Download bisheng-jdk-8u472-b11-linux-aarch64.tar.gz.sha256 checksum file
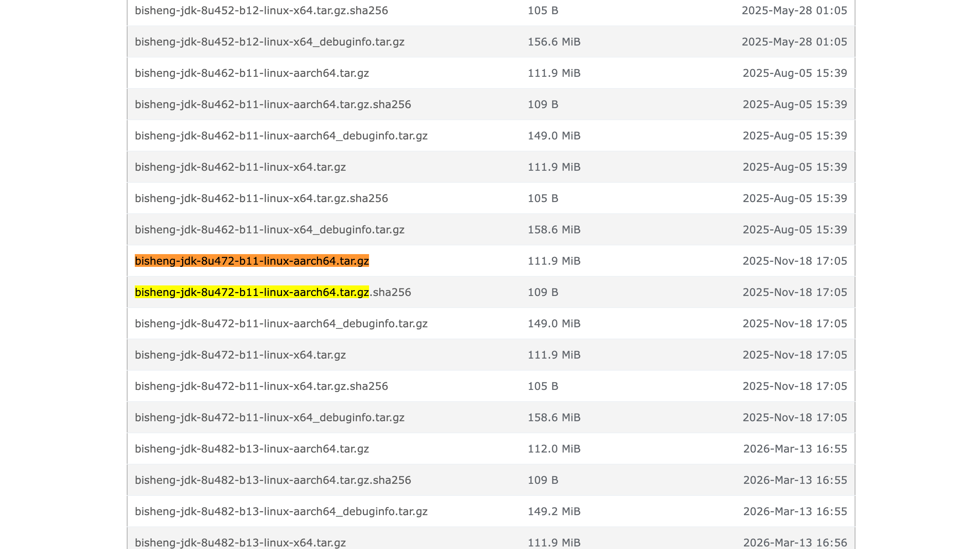 tap(273, 292)
